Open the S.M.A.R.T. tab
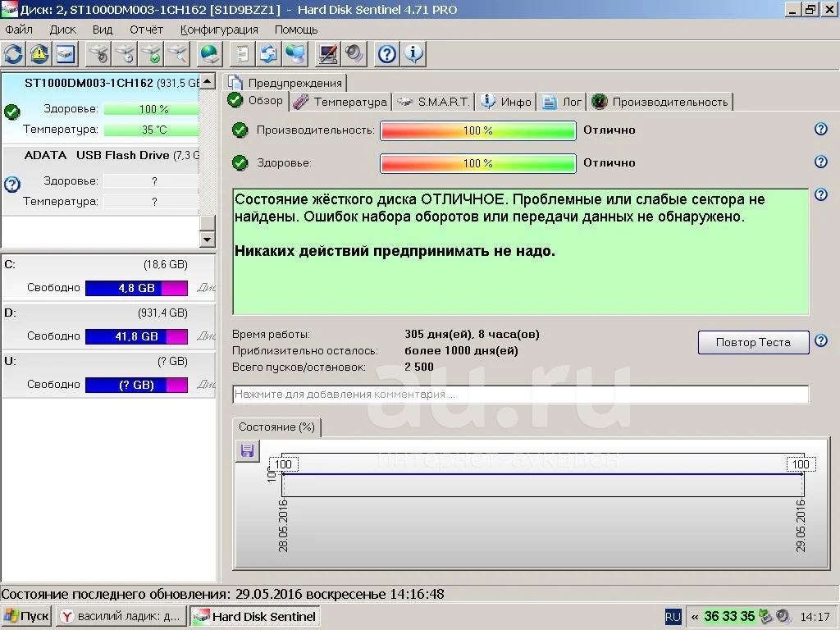Screen dimensions: 840x630 click(x=435, y=102)
